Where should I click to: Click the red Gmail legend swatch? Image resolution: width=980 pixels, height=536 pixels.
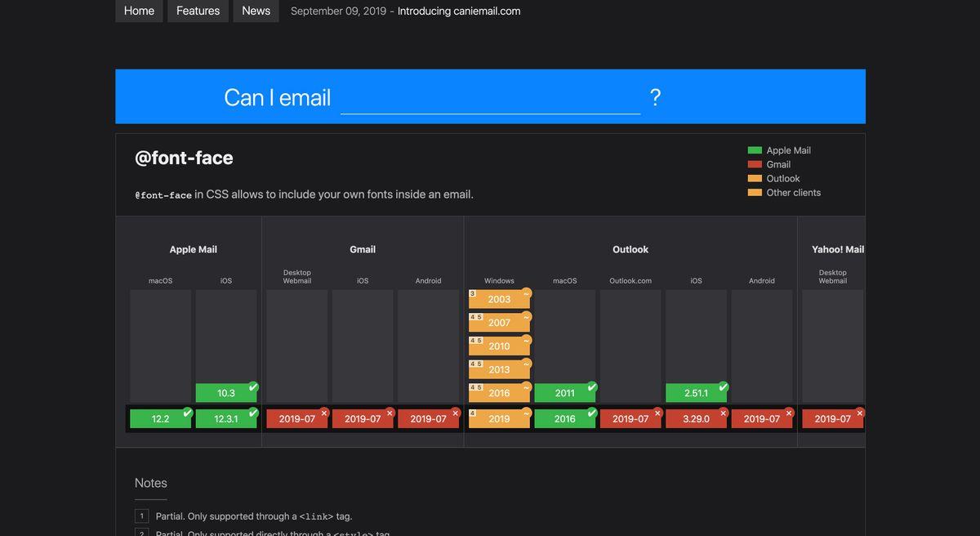point(755,164)
